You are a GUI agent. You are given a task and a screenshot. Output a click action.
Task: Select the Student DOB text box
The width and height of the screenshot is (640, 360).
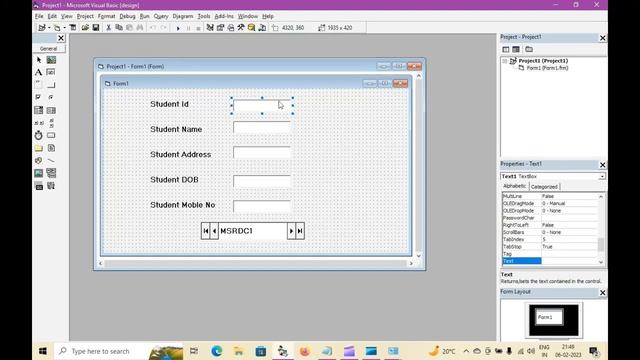click(x=262, y=181)
